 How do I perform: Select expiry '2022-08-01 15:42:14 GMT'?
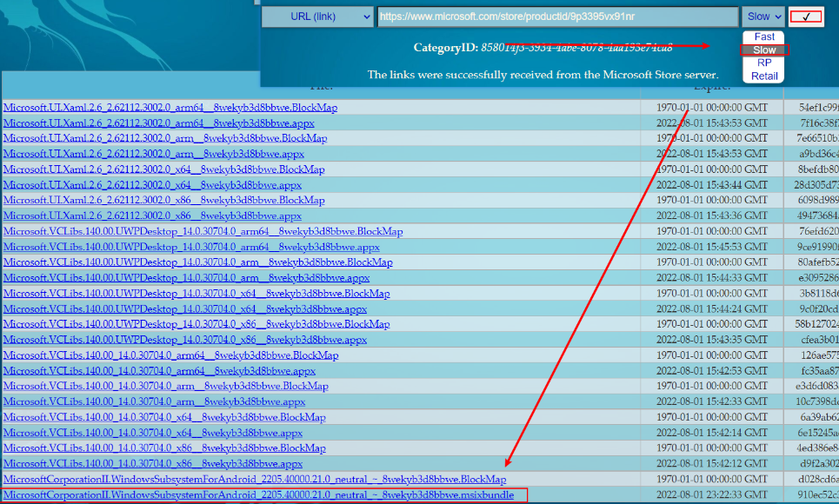coord(712,433)
